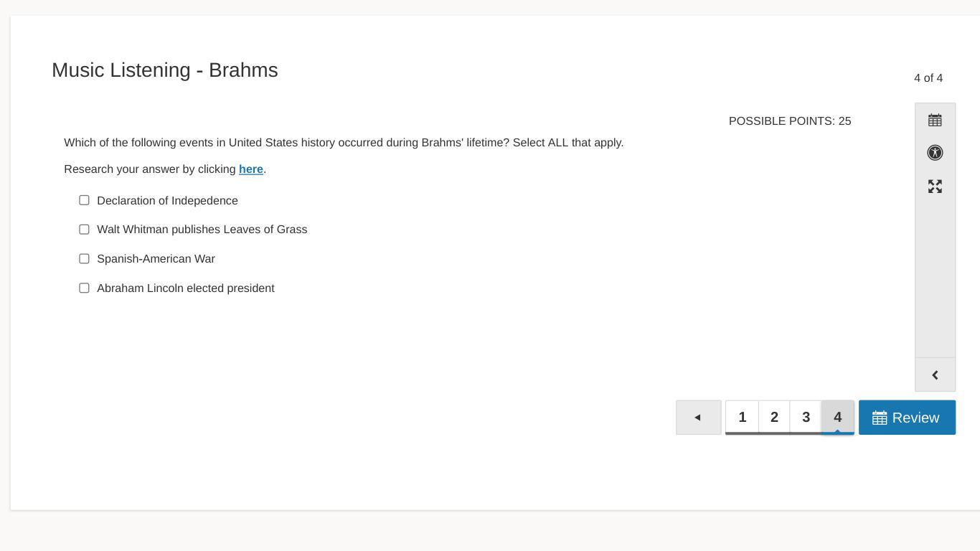Click the Review button
The width and height of the screenshot is (980, 551).
(x=907, y=418)
